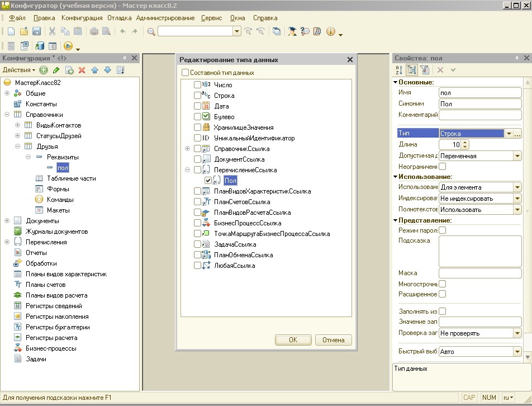Viewport: 532px width, 406px height.
Task: Enable the Составной тип данных checkbox
Action: point(186,73)
